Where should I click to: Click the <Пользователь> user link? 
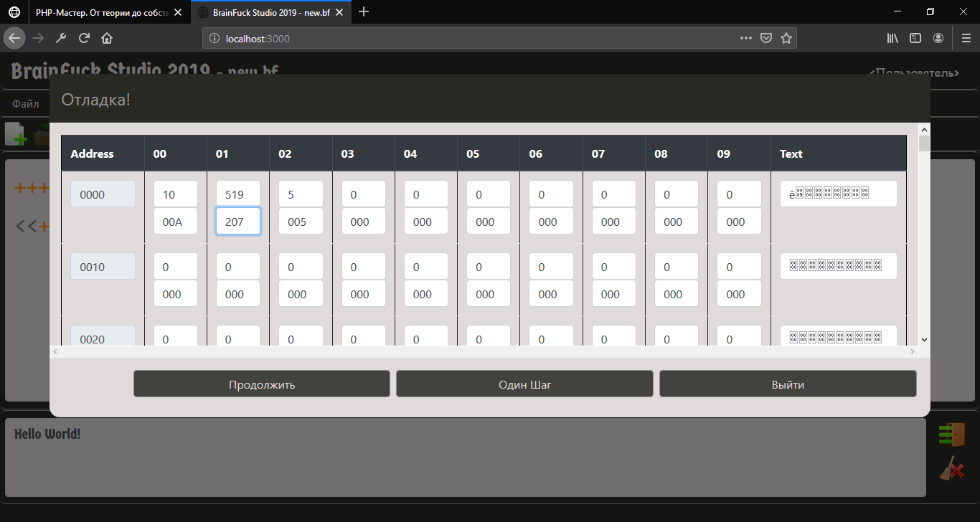[x=914, y=73]
